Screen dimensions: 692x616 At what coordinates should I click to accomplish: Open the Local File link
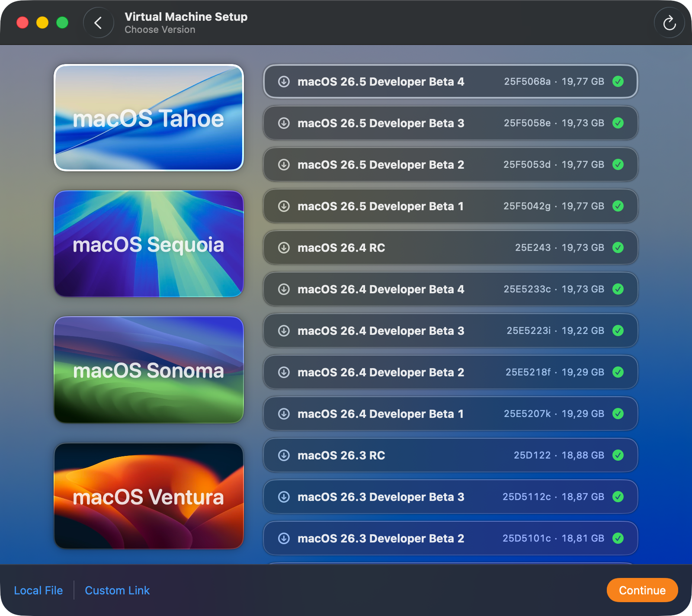coord(38,590)
